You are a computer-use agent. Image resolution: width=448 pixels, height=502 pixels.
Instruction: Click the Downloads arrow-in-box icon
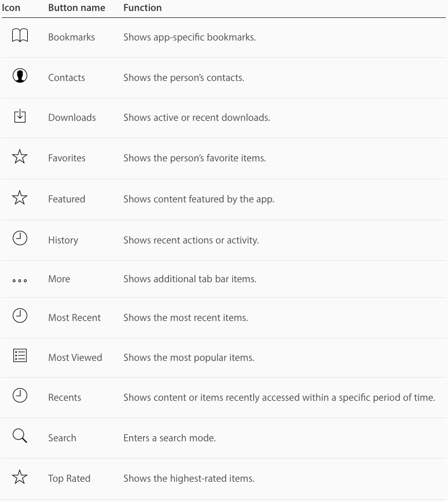(20, 116)
